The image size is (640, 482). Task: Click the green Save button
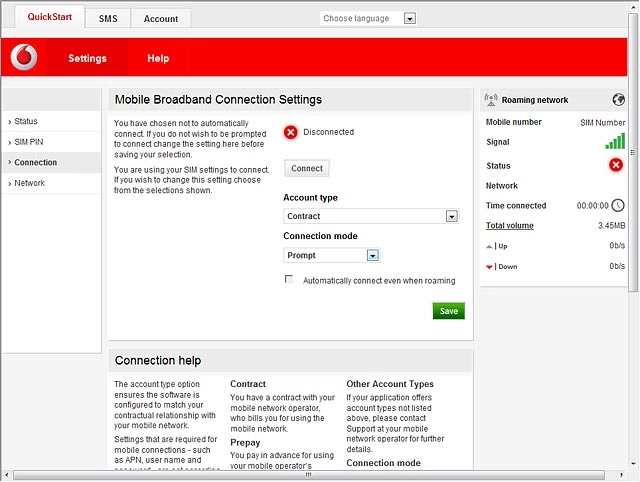(x=449, y=311)
